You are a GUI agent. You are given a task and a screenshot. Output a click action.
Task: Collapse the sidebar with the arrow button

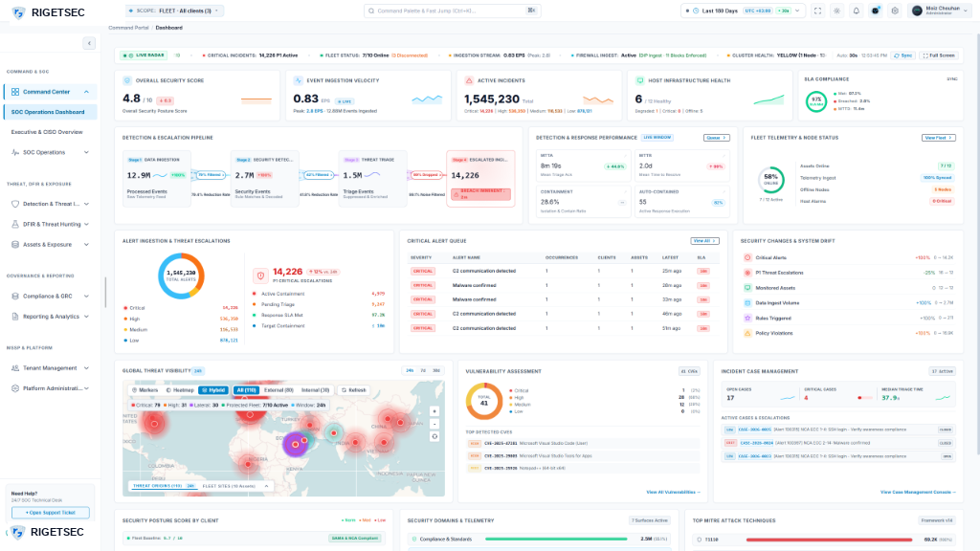coord(89,43)
